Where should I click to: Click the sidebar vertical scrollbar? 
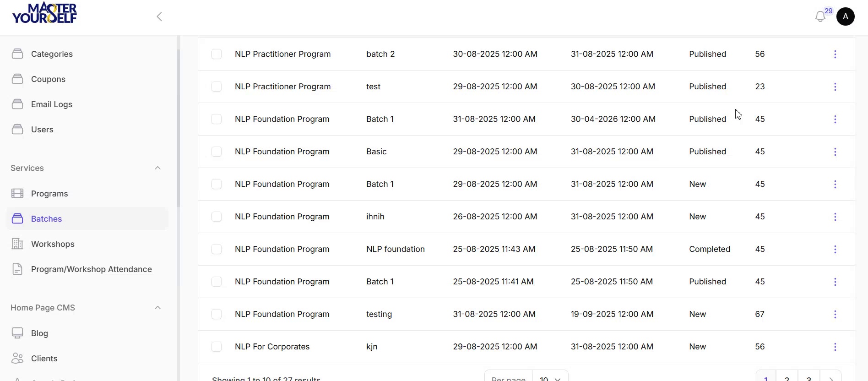coord(179,128)
